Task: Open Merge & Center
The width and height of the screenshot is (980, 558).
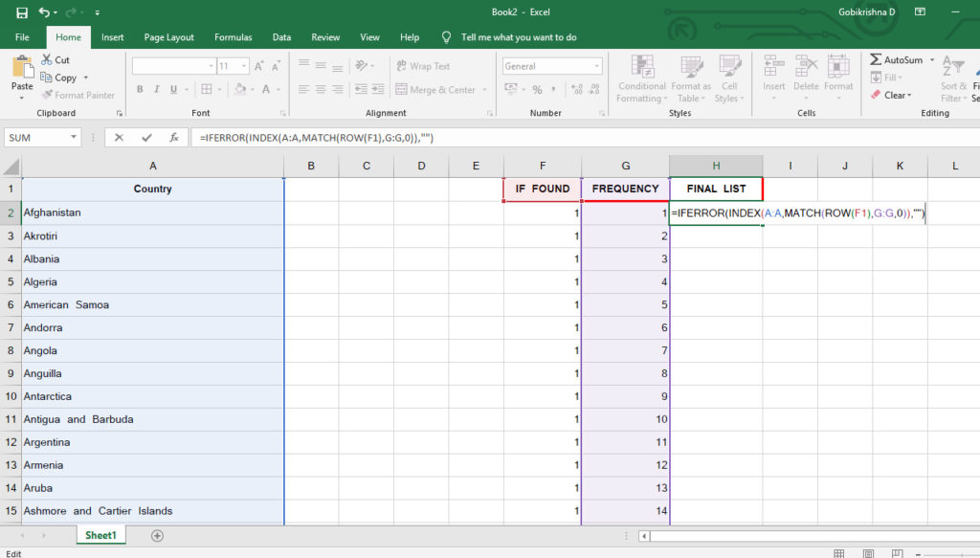Action: [x=435, y=88]
